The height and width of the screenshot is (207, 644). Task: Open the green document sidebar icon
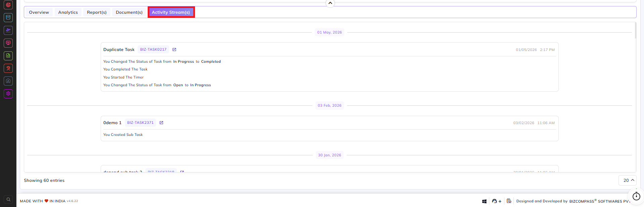(8, 56)
